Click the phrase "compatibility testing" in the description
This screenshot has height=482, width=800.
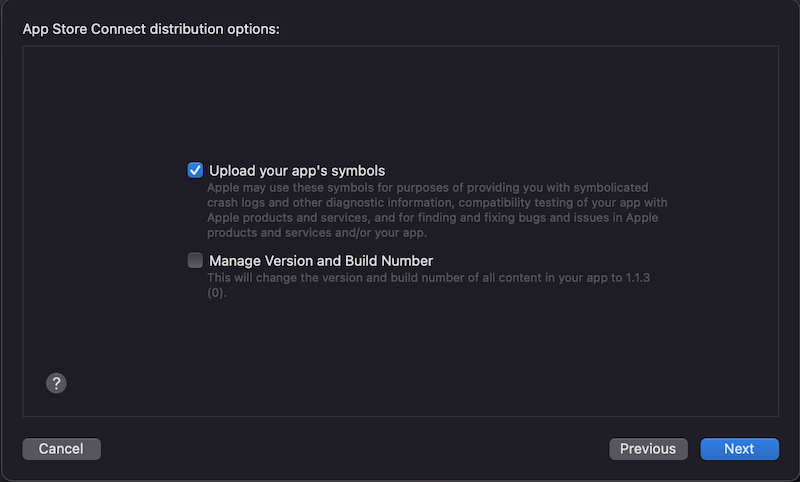pyautogui.click(x=515, y=202)
